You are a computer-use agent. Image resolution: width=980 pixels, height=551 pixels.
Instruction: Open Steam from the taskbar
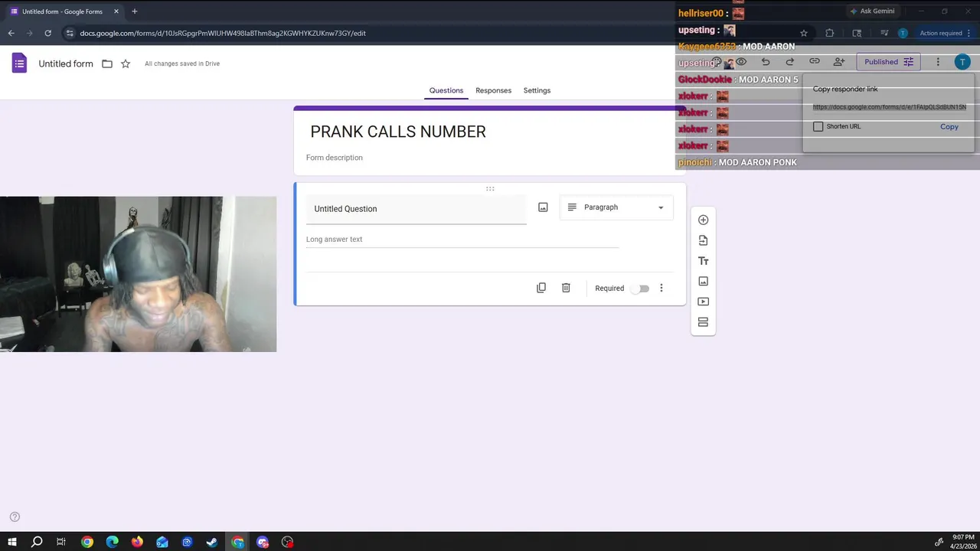[212, 542]
